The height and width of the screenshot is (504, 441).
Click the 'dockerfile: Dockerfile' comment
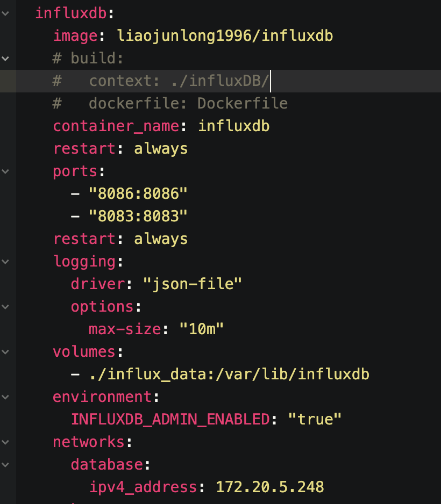[188, 104]
